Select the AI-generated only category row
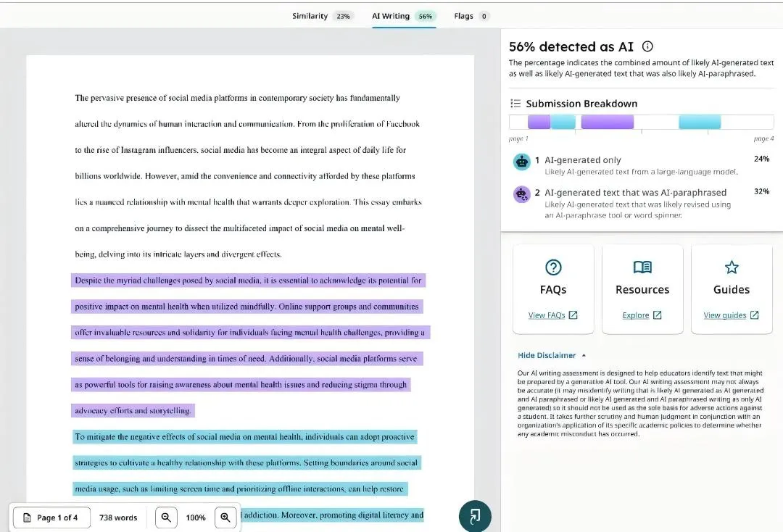783x532 pixels. point(642,165)
